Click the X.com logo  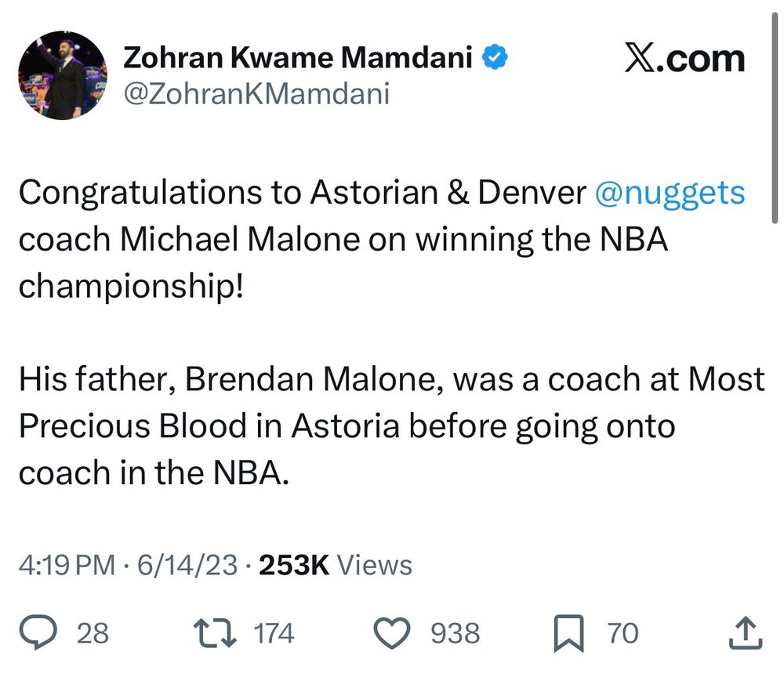coord(684,58)
